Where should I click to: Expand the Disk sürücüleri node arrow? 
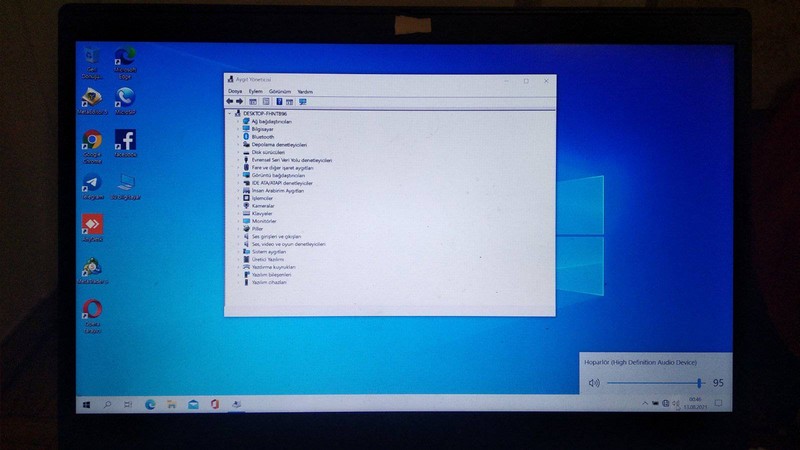(238, 152)
